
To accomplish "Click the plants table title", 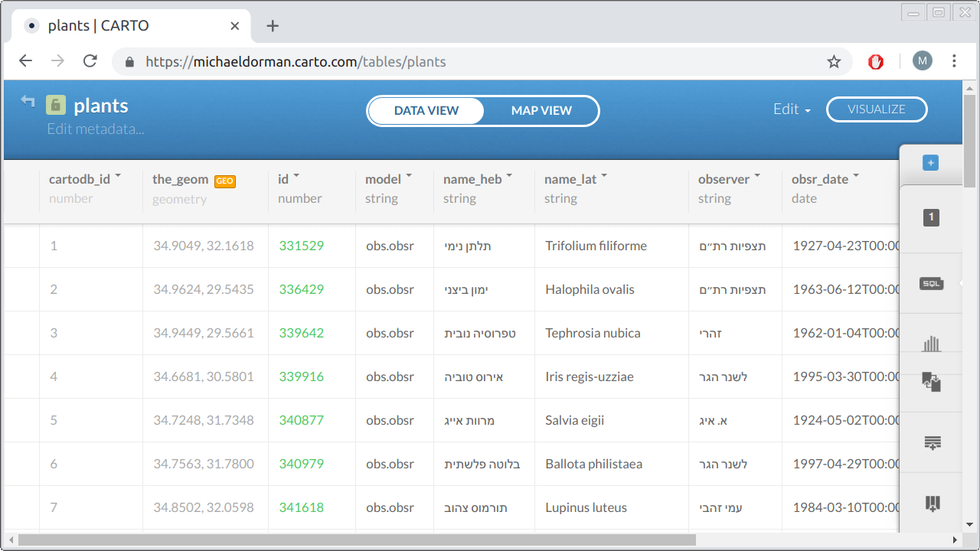I will 101,106.
